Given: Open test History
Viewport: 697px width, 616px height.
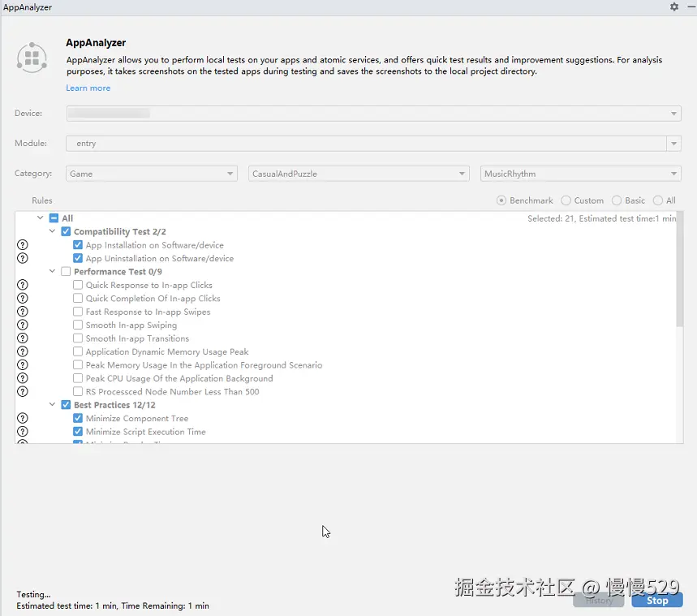Looking at the screenshot, I should [598, 601].
